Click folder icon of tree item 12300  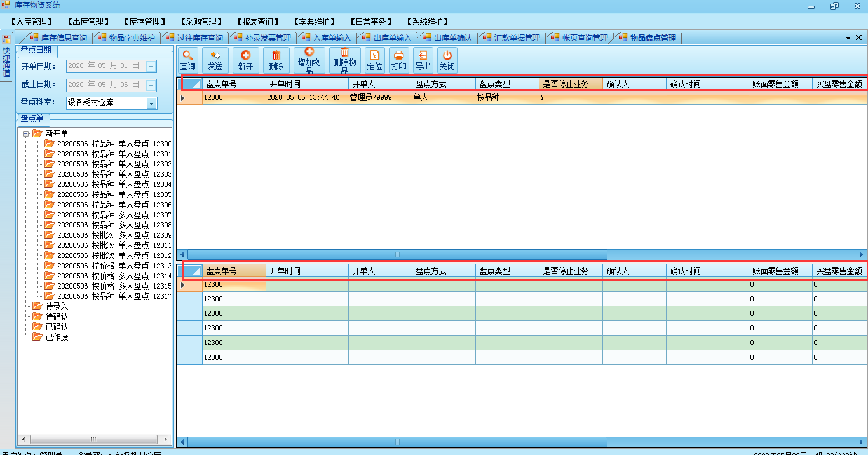point(50,144)
